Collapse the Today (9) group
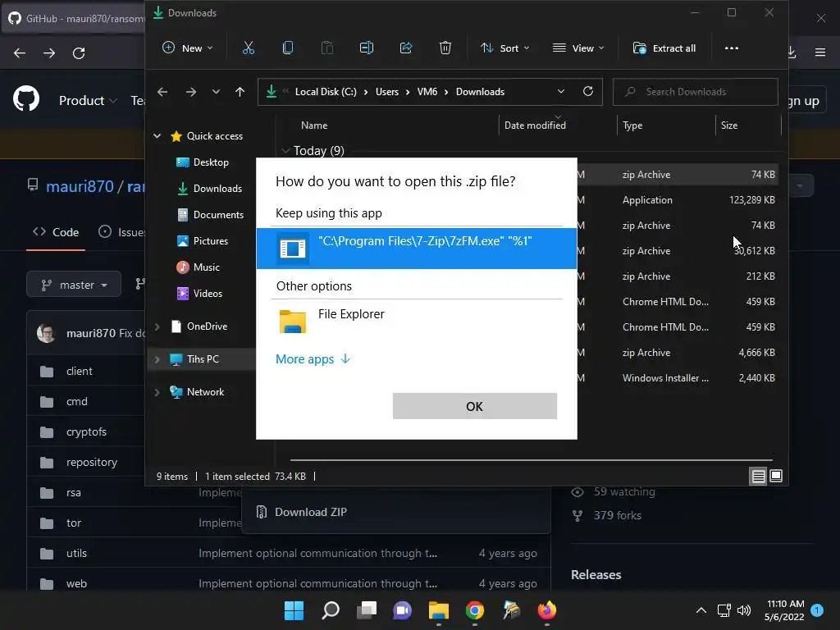 tap(285, 151)
